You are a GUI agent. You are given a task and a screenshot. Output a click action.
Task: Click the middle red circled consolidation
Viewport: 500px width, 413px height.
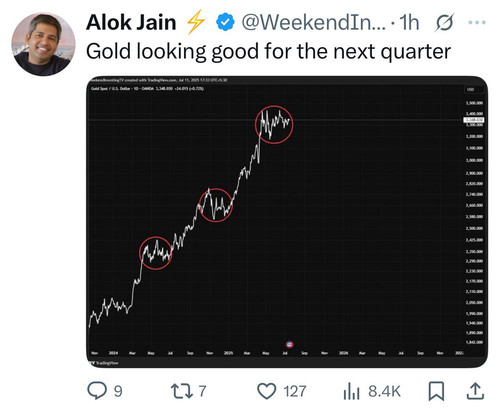[x=215, y=205]
